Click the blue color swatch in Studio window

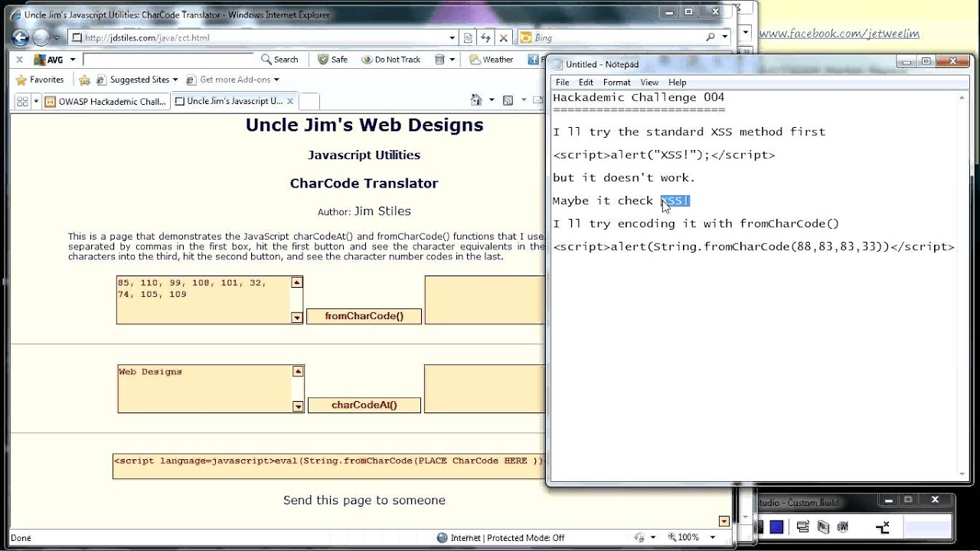point(776,527)
